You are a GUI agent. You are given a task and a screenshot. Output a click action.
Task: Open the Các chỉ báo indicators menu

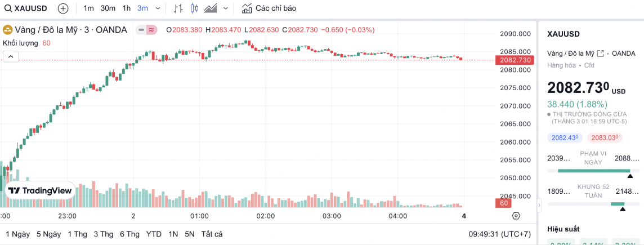pyautogui.click(x=269, y=8)
